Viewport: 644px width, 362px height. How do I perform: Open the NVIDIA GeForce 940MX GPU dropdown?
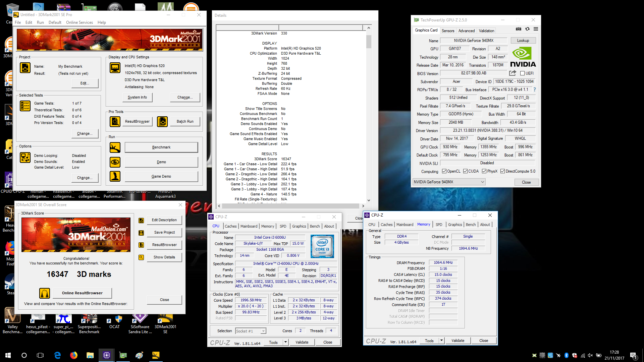click(449, 182)
